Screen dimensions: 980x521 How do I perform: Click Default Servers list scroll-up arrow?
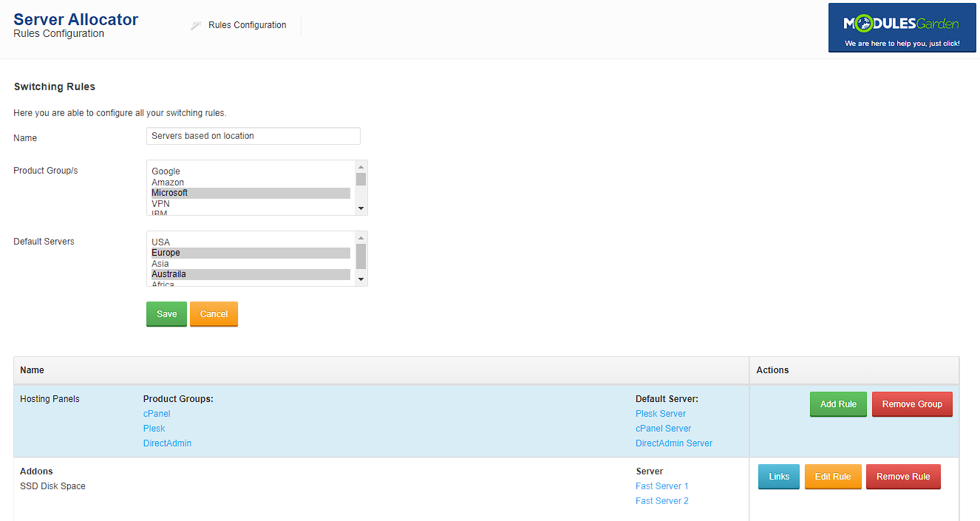361,237
